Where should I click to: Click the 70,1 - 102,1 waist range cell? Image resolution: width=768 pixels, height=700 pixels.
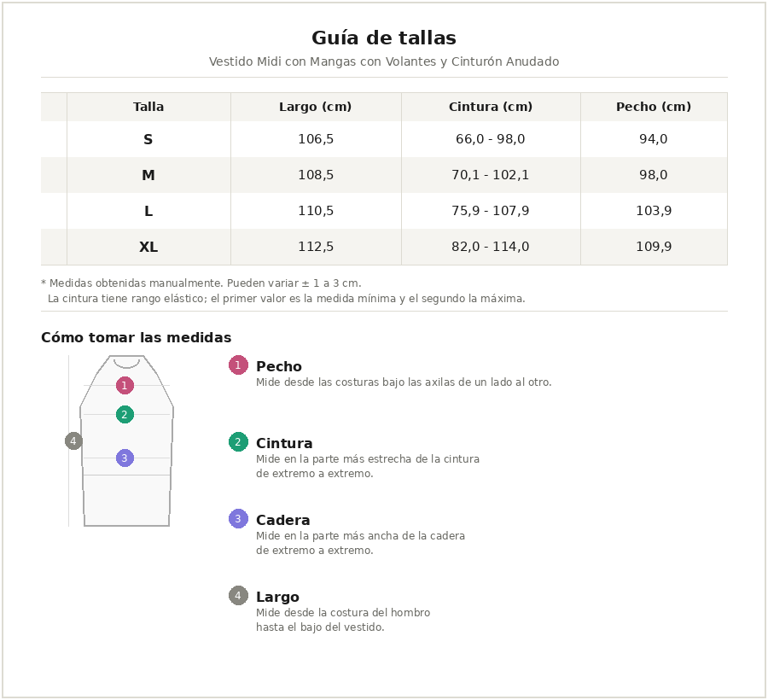click(x=491, y=176)
